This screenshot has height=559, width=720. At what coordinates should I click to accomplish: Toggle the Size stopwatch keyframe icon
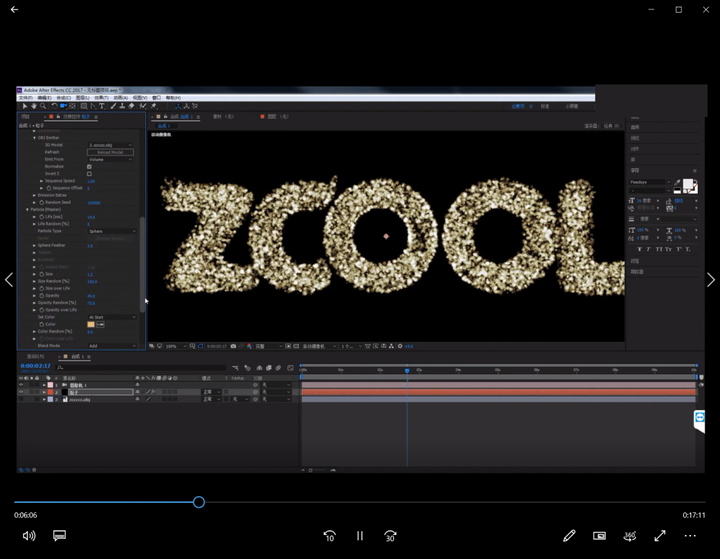tap(42, 274)
